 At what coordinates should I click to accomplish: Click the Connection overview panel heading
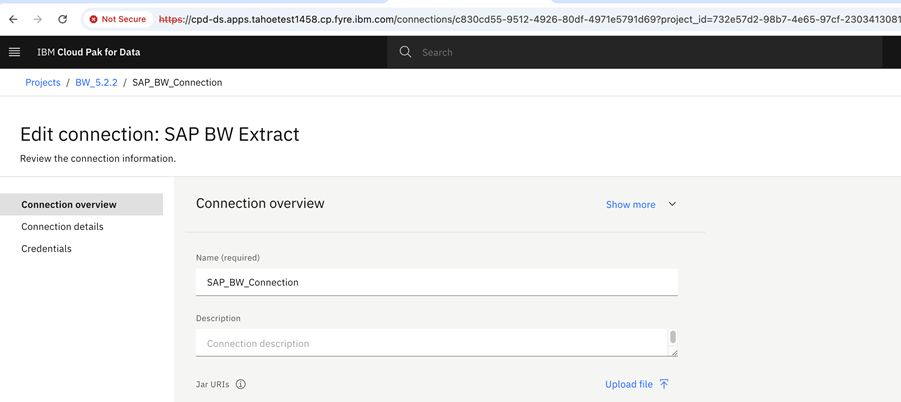260,203
